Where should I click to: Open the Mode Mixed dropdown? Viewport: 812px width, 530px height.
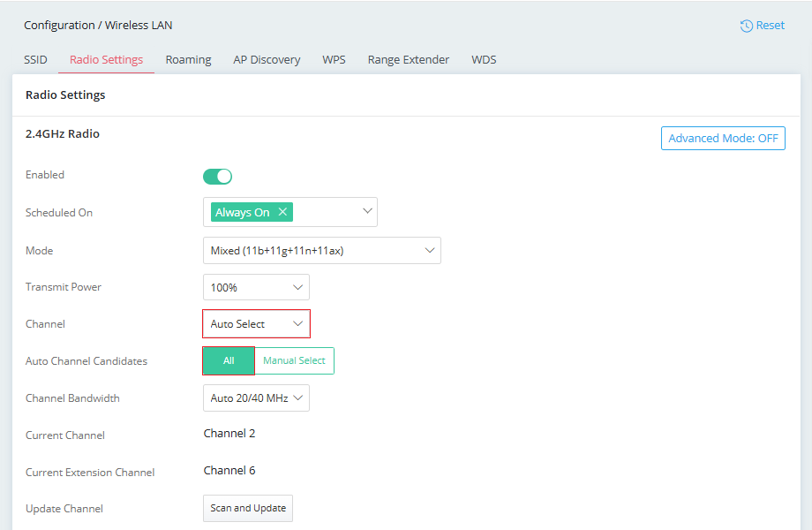pyautogui.click(x=321, y=251)
